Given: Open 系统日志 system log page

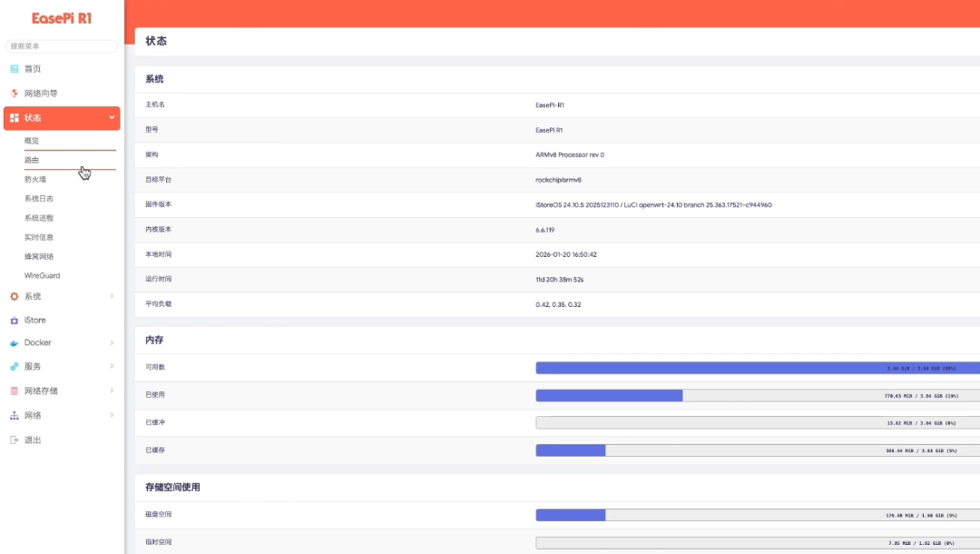Looking at the screenshot, I should click(x=39, y=199).
